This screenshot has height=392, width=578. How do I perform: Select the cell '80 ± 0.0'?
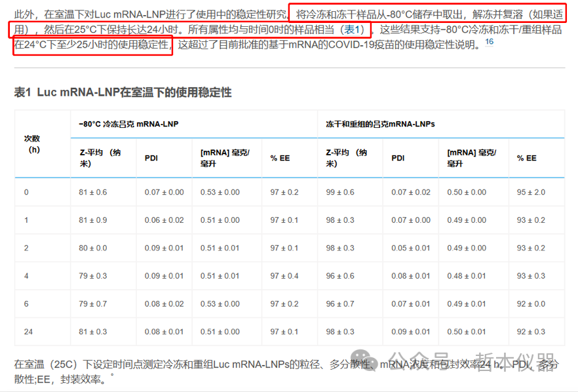click(93, 248)
